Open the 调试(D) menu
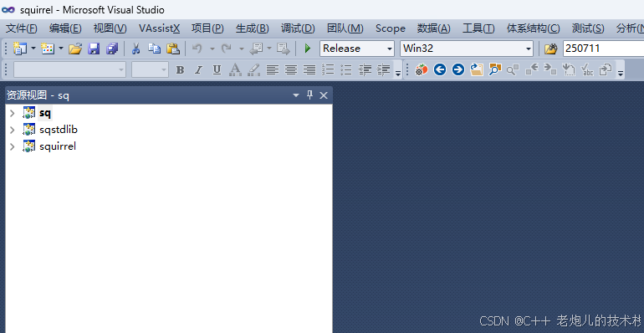The width and height of the screenshot is (644, 333). pyautogui.click(x=298, y=28)
